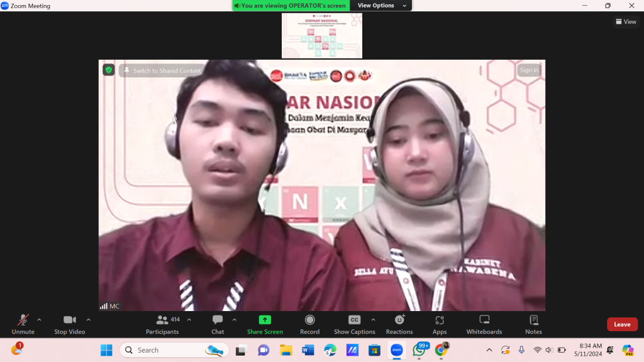Open the Chat panel
The height and width of the screenshot is (362, 644).
point(218,321)
